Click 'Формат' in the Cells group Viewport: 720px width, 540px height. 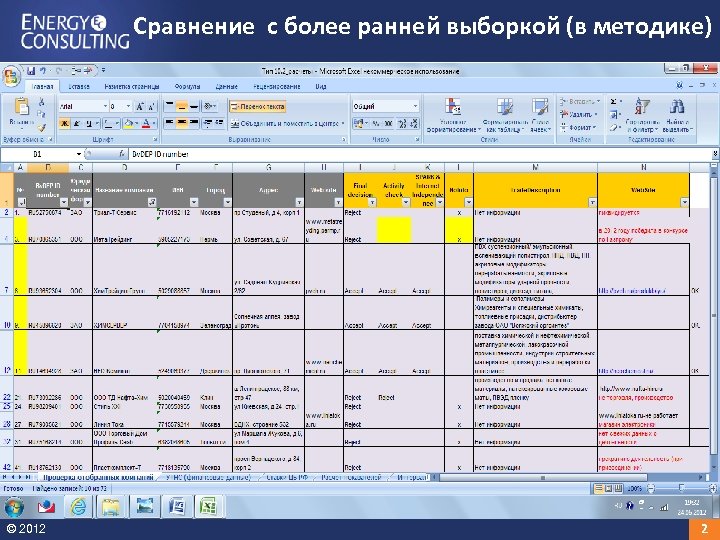click(578, 127)
